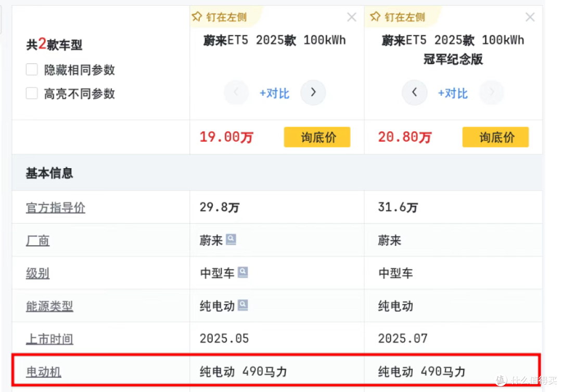The height and width of the screenshot is (392, 562).
Task: Open the 级别 parameter link
Action: pos(37,273)
